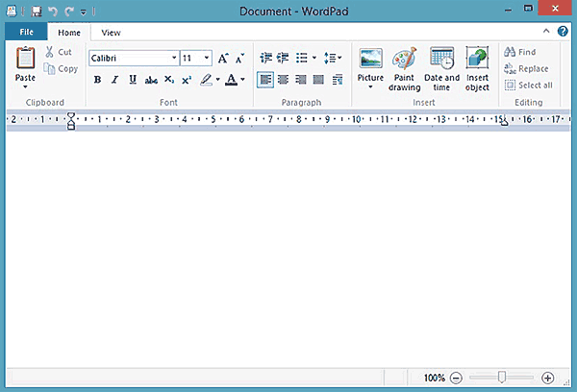The image size is (577, 392).
Task: Expand the font size dropdown
Action: [207, 58]
